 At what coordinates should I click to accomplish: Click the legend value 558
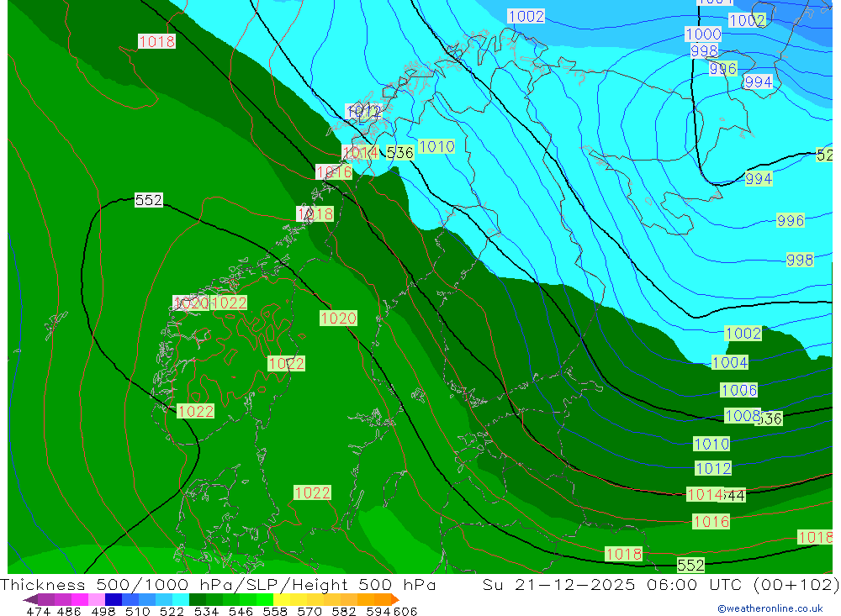(x=275, y=612)
